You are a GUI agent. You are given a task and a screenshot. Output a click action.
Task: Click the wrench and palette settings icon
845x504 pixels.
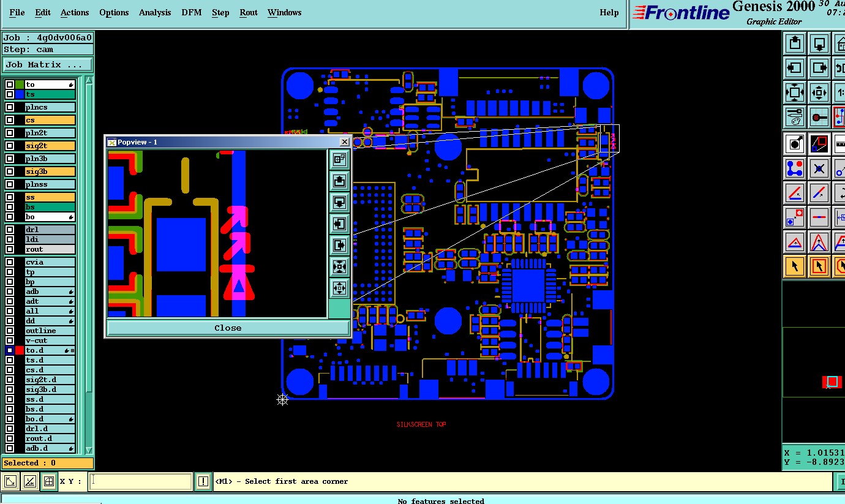pyautogui.click(x=795, y=116)
